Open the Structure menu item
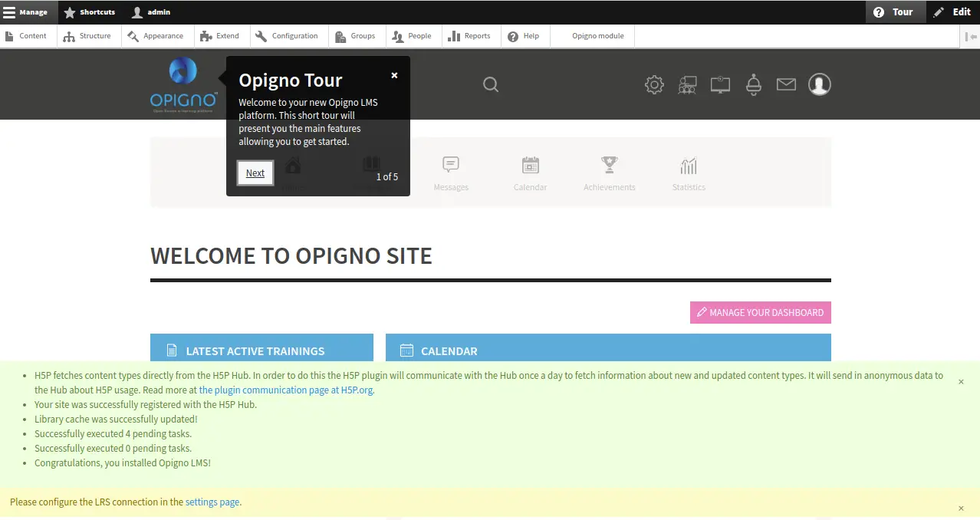Viewport: 980px width, 520px height. pyautogui.click(x=88, y=36)
